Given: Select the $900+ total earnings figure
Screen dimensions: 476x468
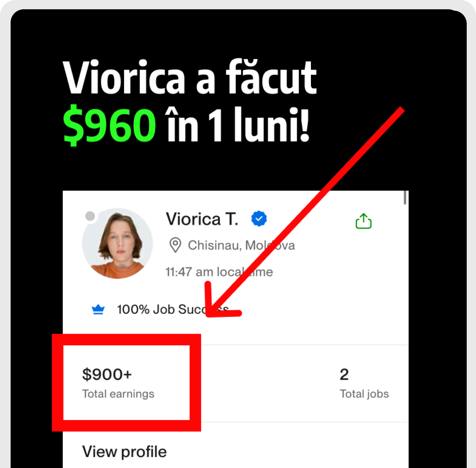Looking at the screenshot, I should [x=107, y=375].
